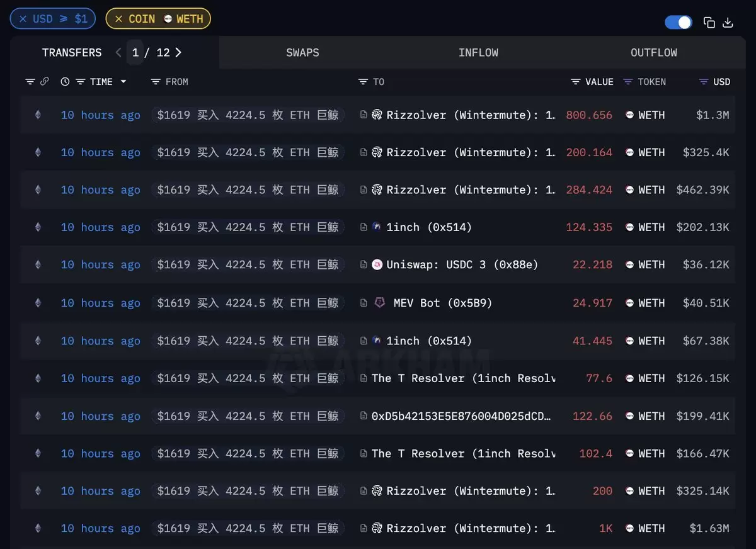Image resolution: width=756 pixels, height=549 pixels.
Task: Remove the COIN WETH filter chip
Action: [x=118, y=19]
